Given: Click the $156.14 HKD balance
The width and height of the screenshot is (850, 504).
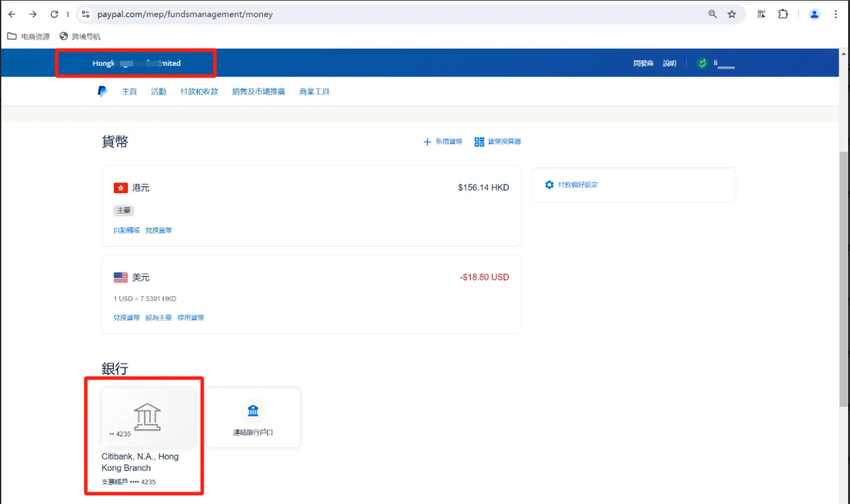Looking at the screenshot, I should [x=483, y=187].
